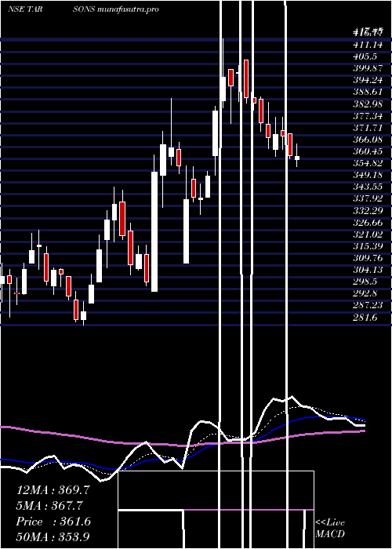Click the 366.08 price axis label

(368, 140)
